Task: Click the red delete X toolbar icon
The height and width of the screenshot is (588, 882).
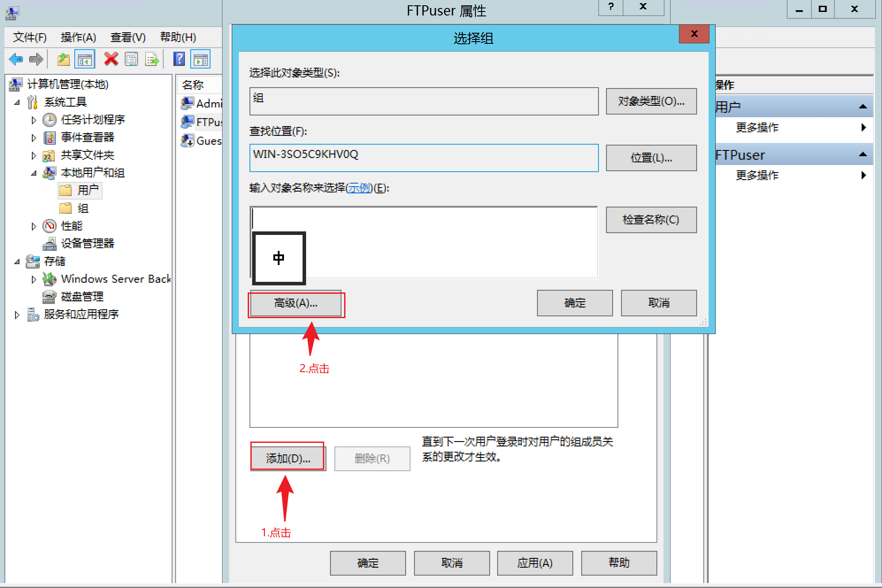Action: click(x=111, y=59)
